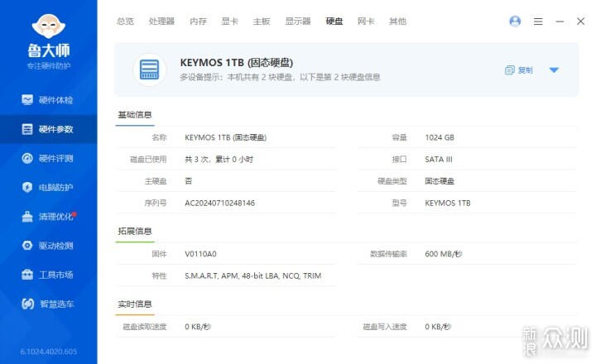
Task: Click the 序列号 label
Action: point(156,203)
